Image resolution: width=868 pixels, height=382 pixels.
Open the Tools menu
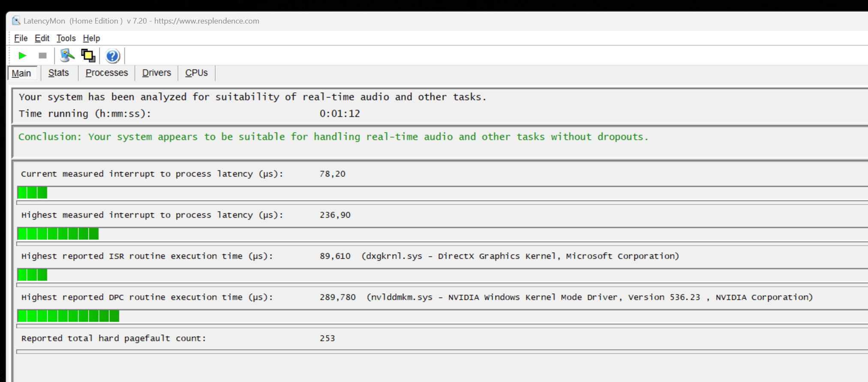66,38
